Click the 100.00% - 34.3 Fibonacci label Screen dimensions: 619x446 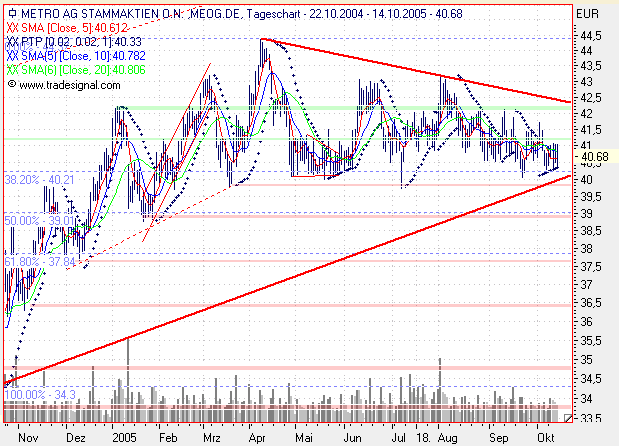coord(40,394)
